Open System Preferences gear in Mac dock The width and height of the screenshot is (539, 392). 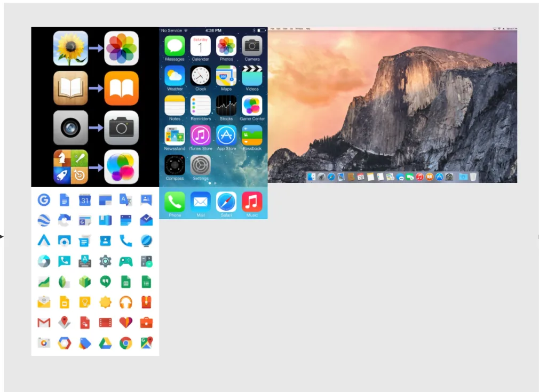(x=449, y=177)
